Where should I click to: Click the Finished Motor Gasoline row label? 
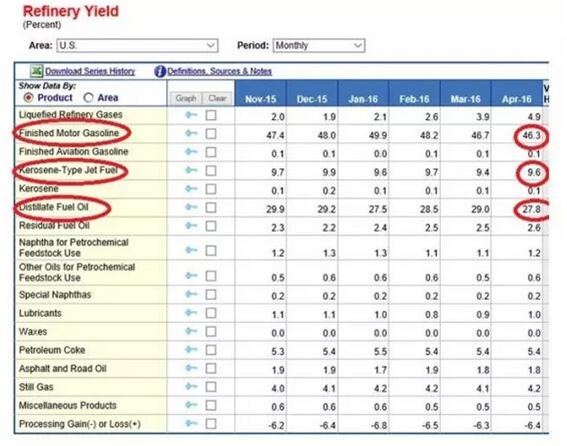click(69, 133)
